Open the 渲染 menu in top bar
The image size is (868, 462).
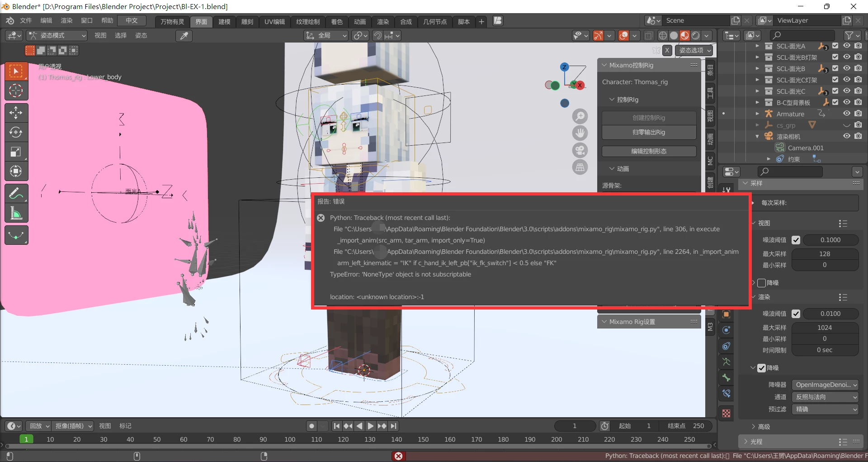(x=66, y=21)
